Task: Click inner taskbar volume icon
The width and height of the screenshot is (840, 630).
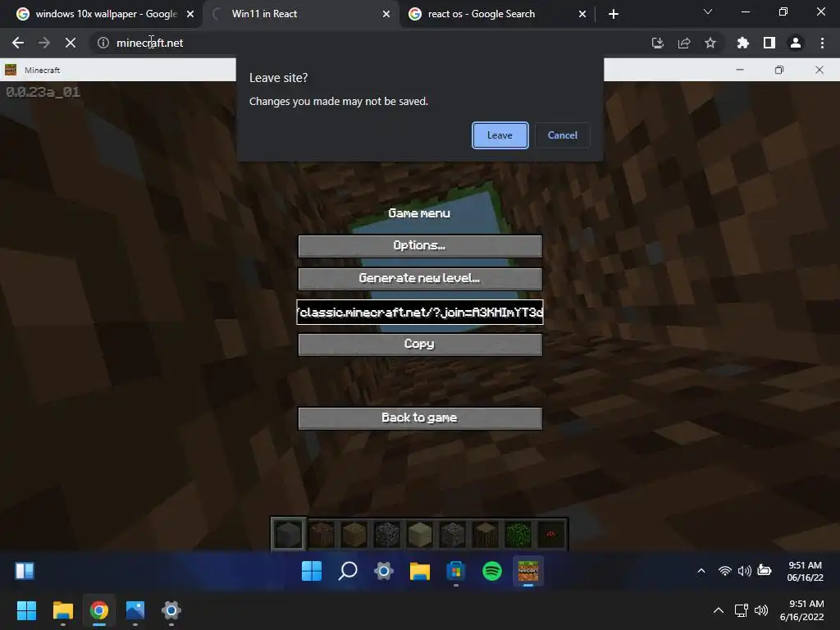Action: [745, 571]
